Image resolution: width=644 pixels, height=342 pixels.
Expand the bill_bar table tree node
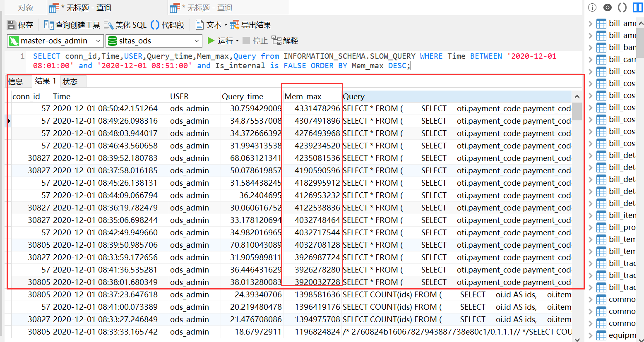click(591, 48)
